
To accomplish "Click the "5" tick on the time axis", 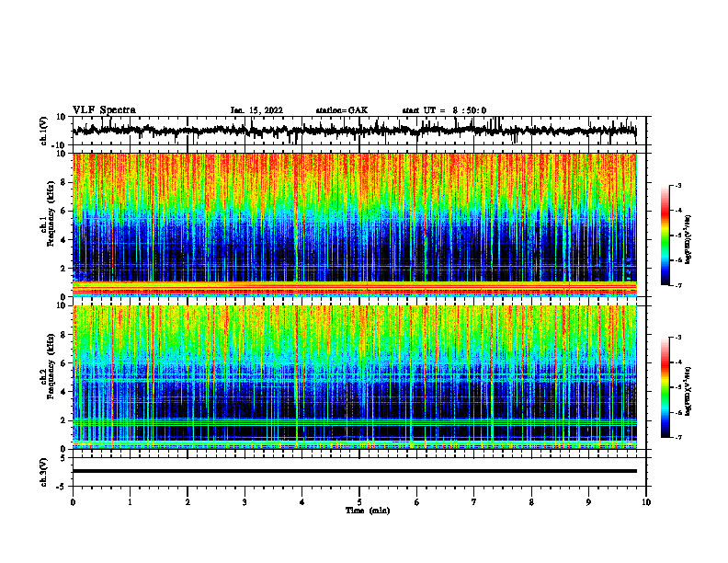I will pos(359,502).
